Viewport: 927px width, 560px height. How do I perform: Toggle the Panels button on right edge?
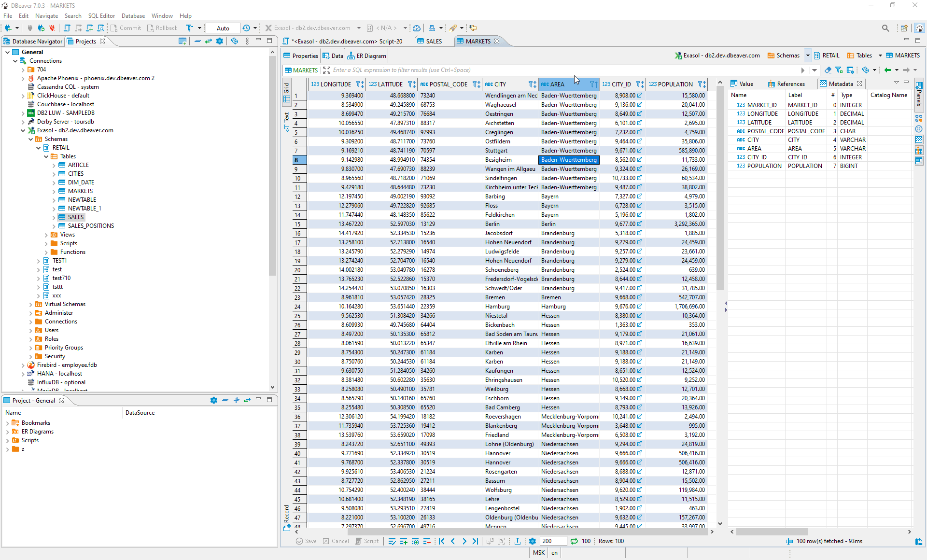coord(919,94)
